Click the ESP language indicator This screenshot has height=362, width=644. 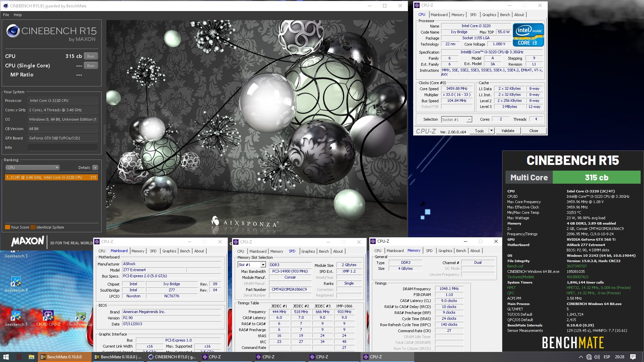pos(607,357)
